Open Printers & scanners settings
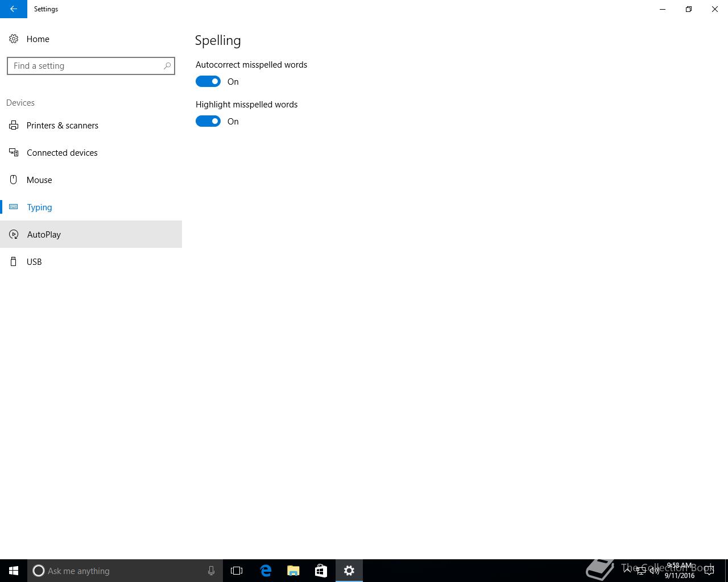 [91, 125]
